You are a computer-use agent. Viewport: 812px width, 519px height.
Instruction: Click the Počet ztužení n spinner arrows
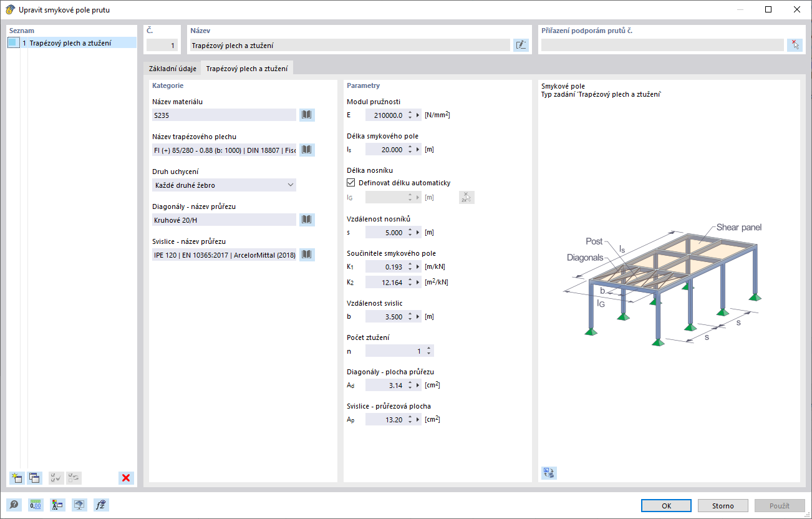[429, 351]
